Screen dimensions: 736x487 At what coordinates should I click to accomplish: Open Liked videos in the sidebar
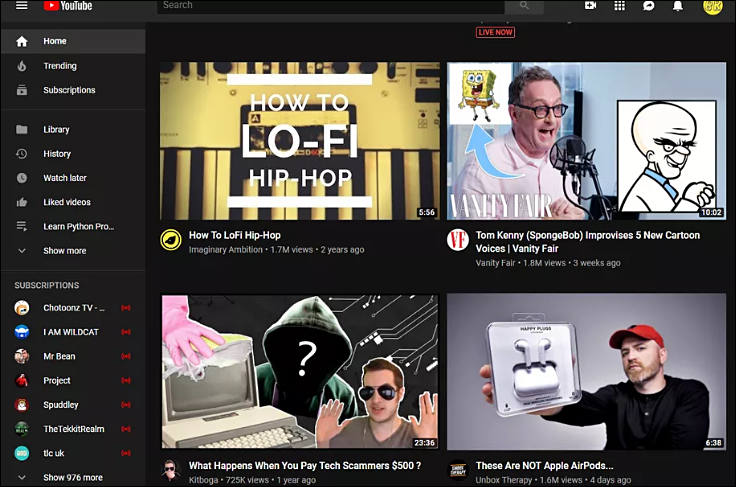coord(73,202)
